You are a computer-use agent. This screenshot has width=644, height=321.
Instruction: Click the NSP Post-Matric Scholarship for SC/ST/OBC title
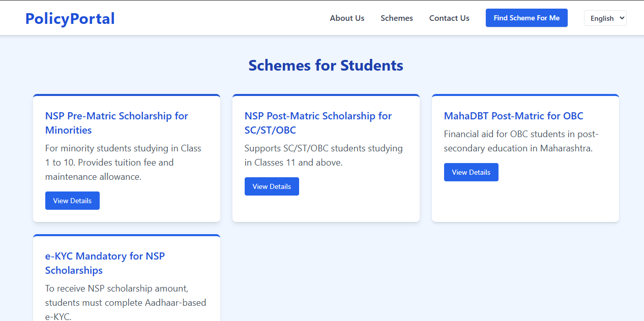point(318,123)
